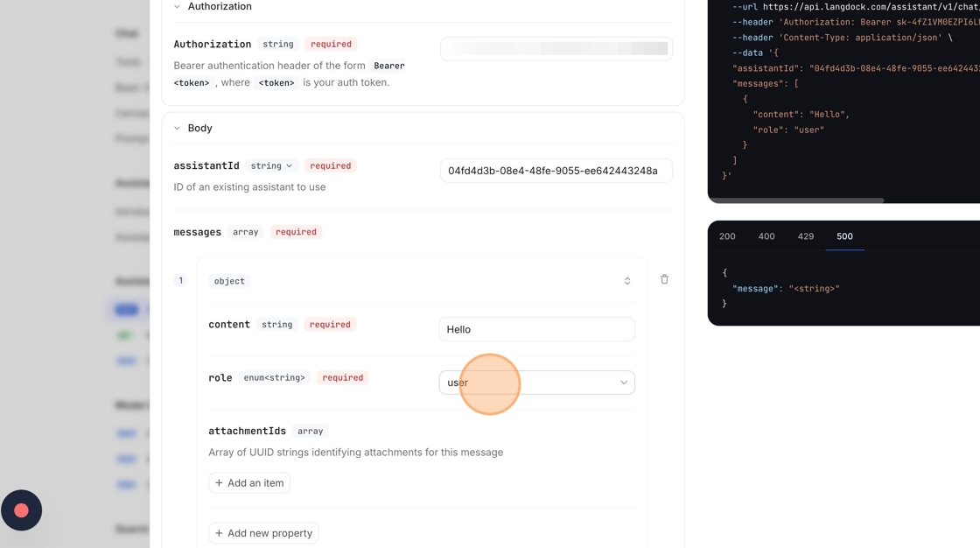Screen dimensions: 980x548
Task: Collapse the Authorization section chevron
Action: pyautogui.click(x=177, y=7)
